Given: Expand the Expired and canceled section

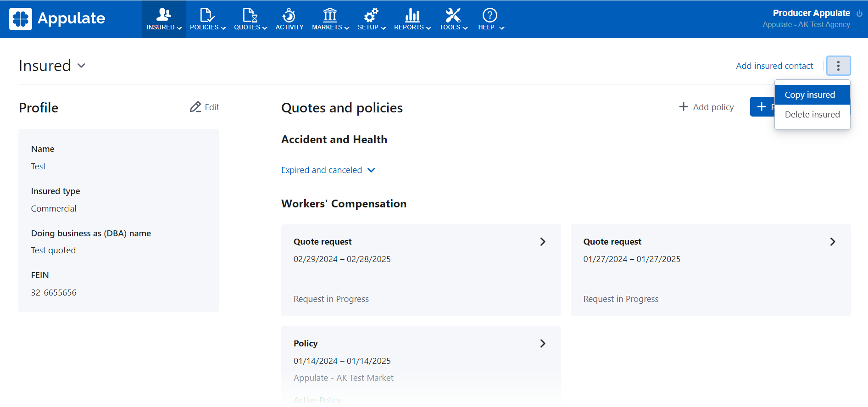Looking at the screenshot, I should pyautogui.click(x=328, y=170).
